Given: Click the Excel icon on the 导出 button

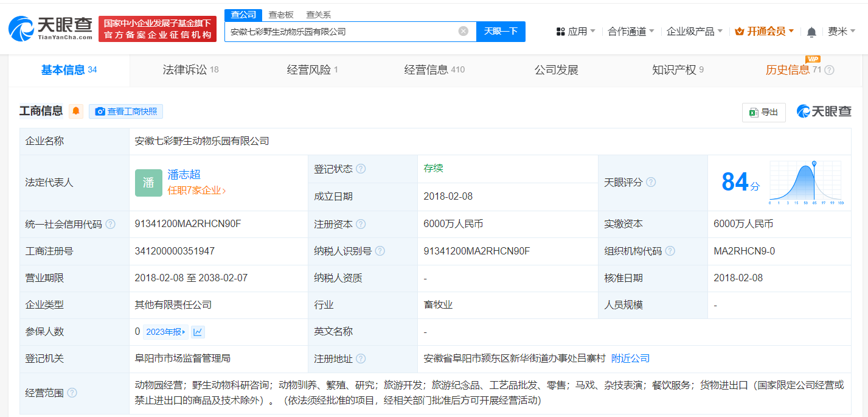Looking at the screenshot, I should click(x=754, y=112).
